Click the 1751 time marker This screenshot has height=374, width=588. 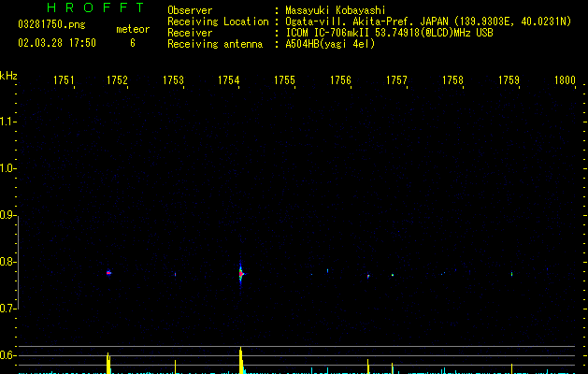(64, 80)
